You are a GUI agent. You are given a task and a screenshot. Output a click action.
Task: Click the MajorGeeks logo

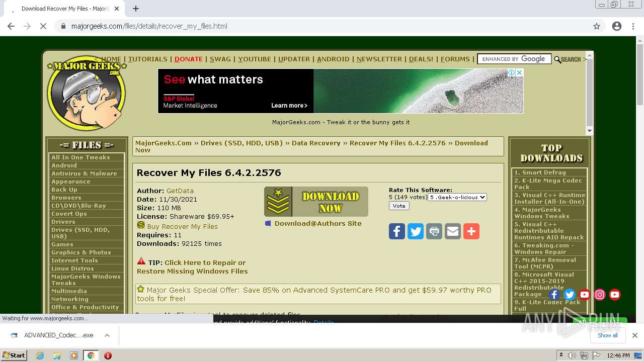pyautogui.click(x=86, y=93)
